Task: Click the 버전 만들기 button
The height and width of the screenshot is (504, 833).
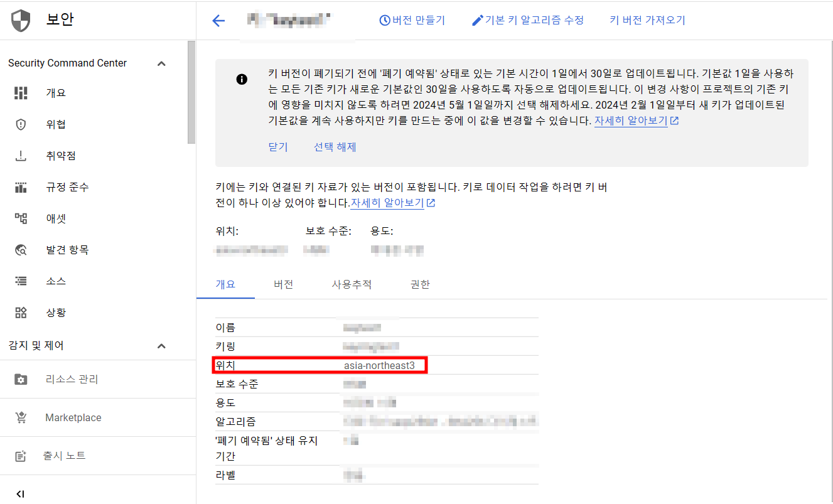Action: click(412, 20)
